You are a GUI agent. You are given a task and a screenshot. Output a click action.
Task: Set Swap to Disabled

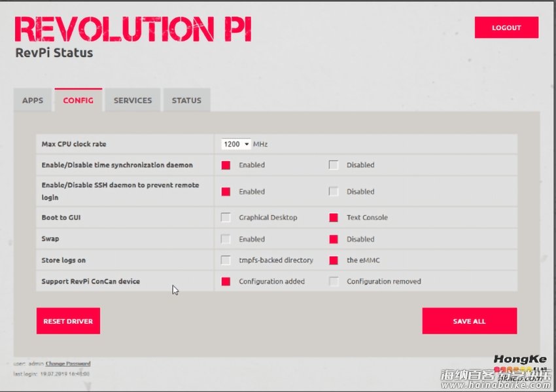pyautogui.click(x=334, y=239)
